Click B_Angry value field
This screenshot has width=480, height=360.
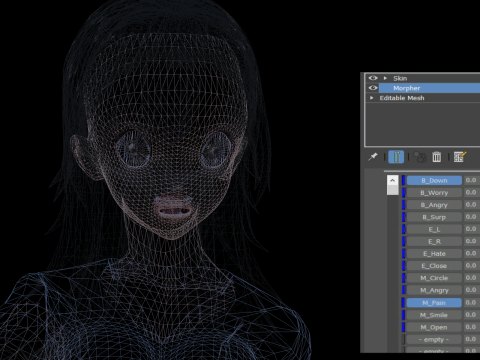pos(472,205)
